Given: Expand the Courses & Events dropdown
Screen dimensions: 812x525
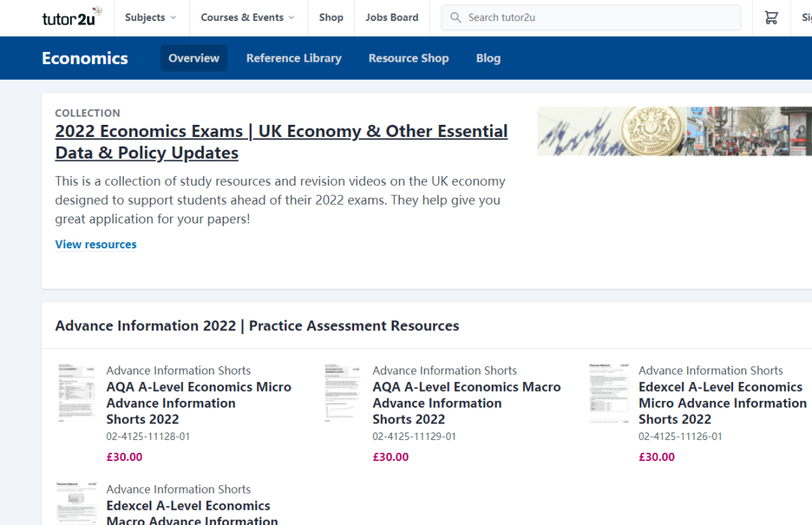Looking at the screenshot, I should tap(248, 17).
